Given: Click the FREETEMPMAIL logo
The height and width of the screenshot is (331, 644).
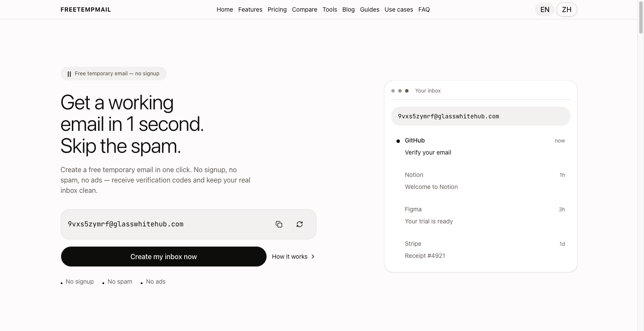Looking at the screenshot, I should pos(86,9).
